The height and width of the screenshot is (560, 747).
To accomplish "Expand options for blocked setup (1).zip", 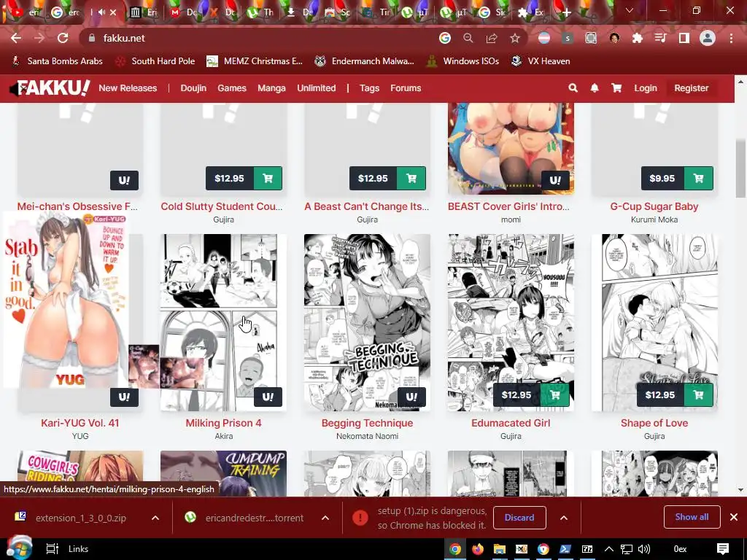I will (564, 518).
